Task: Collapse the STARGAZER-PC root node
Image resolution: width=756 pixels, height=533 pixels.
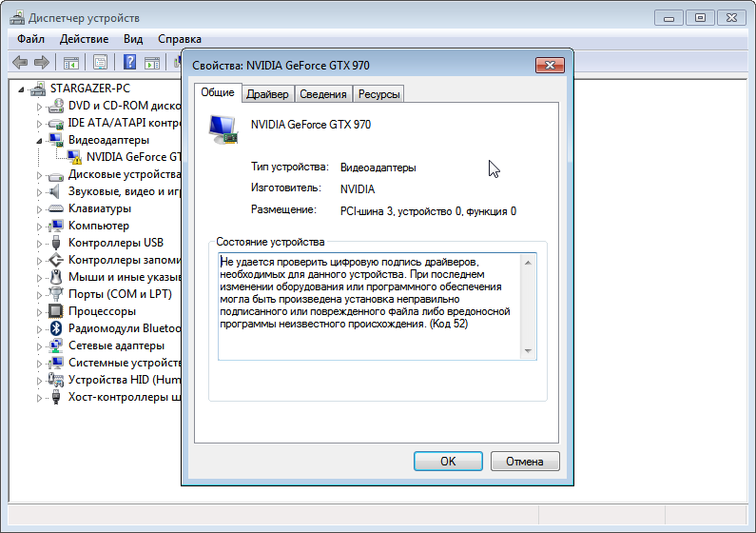Action: tap(21, 89)
